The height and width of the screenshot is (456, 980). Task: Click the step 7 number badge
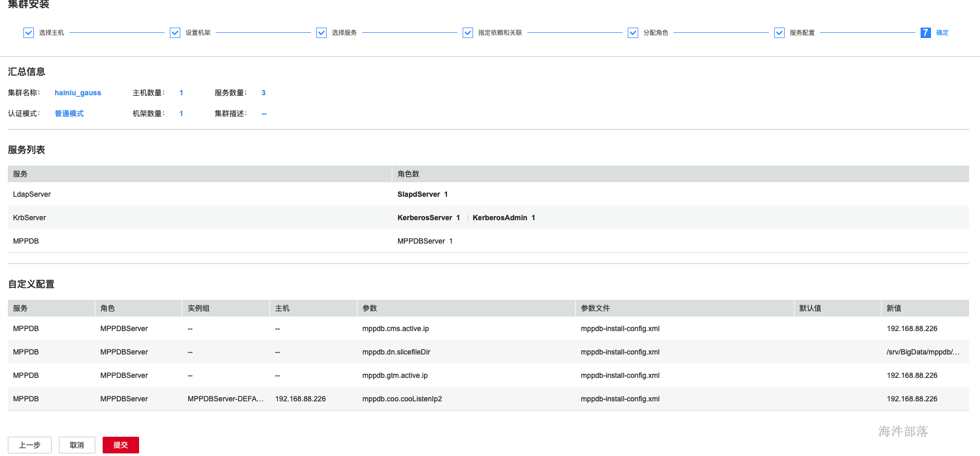point(926,33)
